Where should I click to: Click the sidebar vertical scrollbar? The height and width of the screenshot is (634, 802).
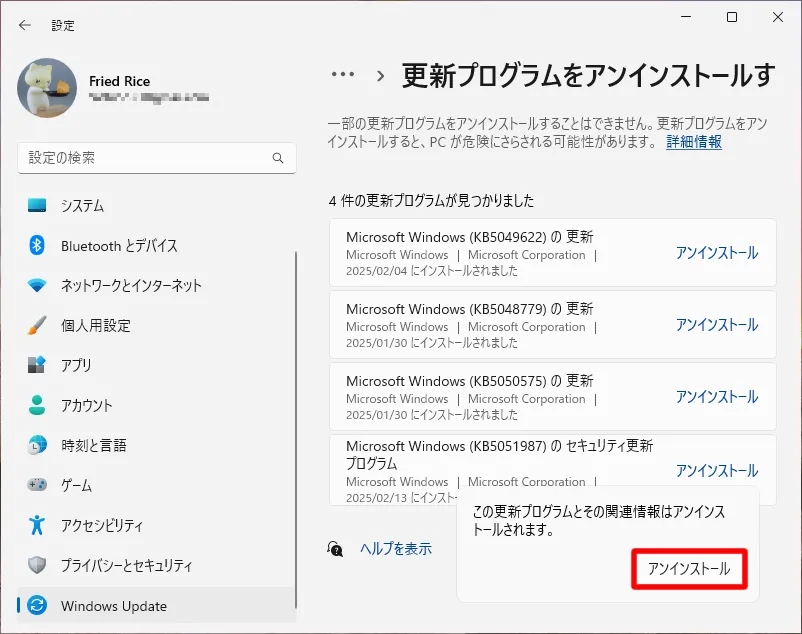coord(296,429)
